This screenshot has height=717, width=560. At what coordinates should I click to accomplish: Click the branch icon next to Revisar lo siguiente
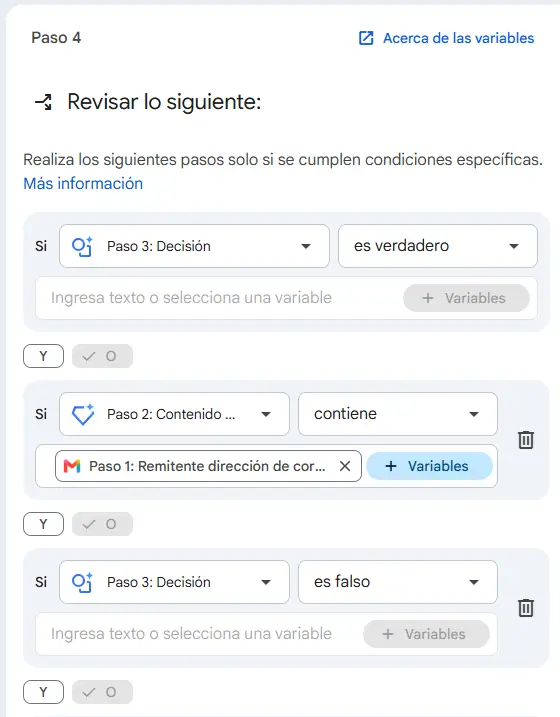pos(44,102)
